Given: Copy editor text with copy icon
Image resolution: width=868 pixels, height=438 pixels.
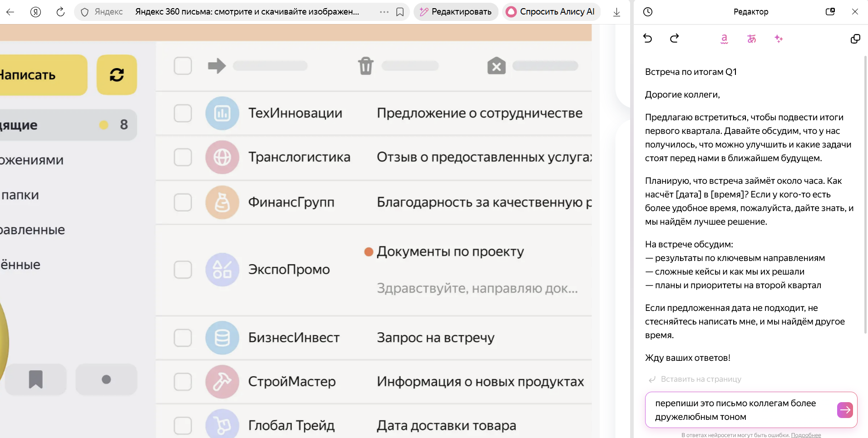Looking at the screenshot, I should pyautogui.click(x=855, y=39).
